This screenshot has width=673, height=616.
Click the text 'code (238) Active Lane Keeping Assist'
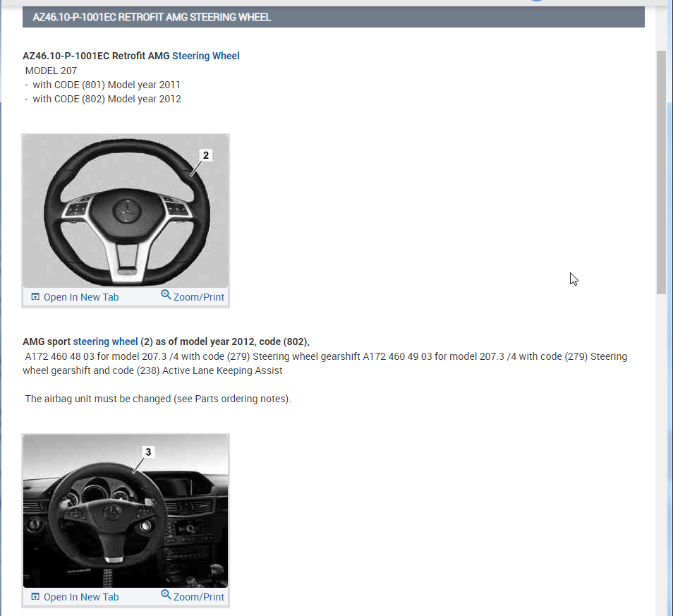198,370
